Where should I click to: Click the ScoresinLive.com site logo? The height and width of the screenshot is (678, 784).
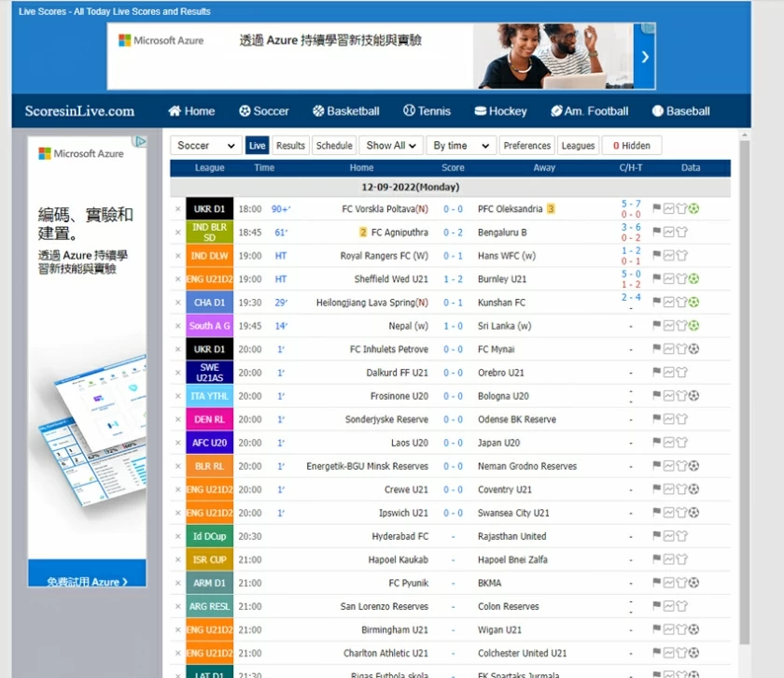79,111
